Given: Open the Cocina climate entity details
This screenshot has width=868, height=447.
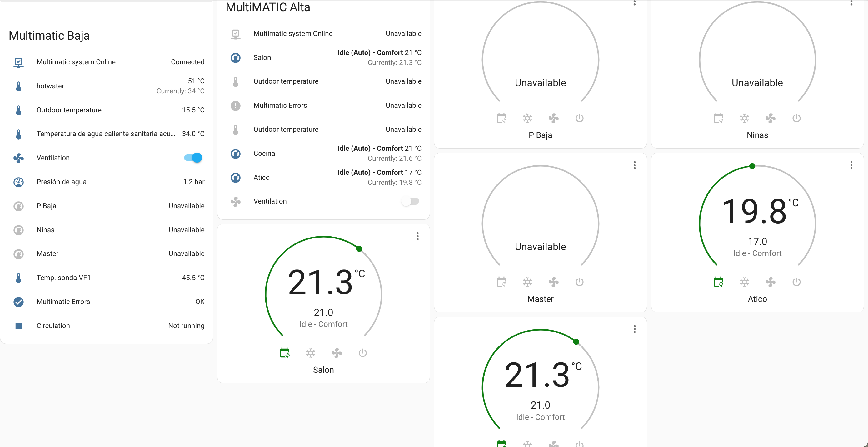Looking at the screenshot, I should 264,153.
